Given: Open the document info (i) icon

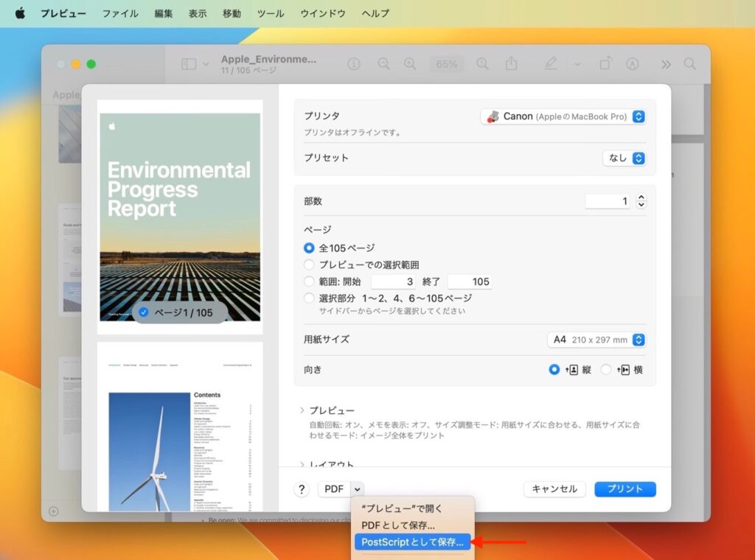Looking at the screenshot, I should coord(354,63).
